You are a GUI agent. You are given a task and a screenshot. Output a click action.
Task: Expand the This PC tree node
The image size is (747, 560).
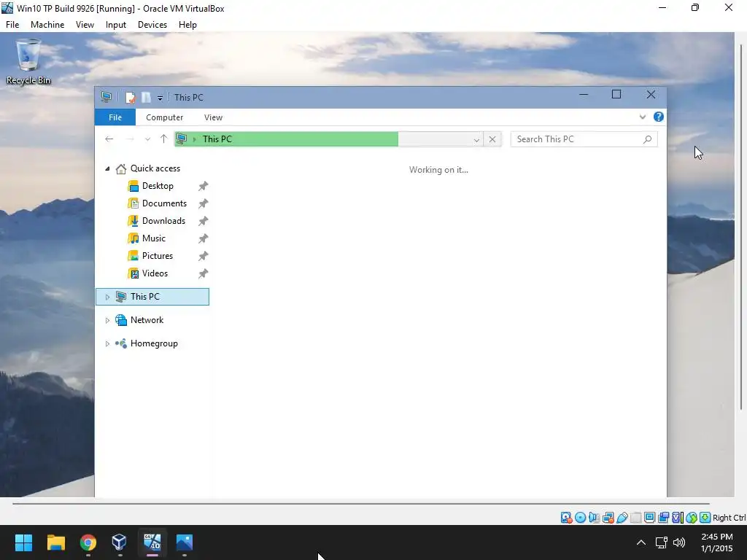[108, 297]
